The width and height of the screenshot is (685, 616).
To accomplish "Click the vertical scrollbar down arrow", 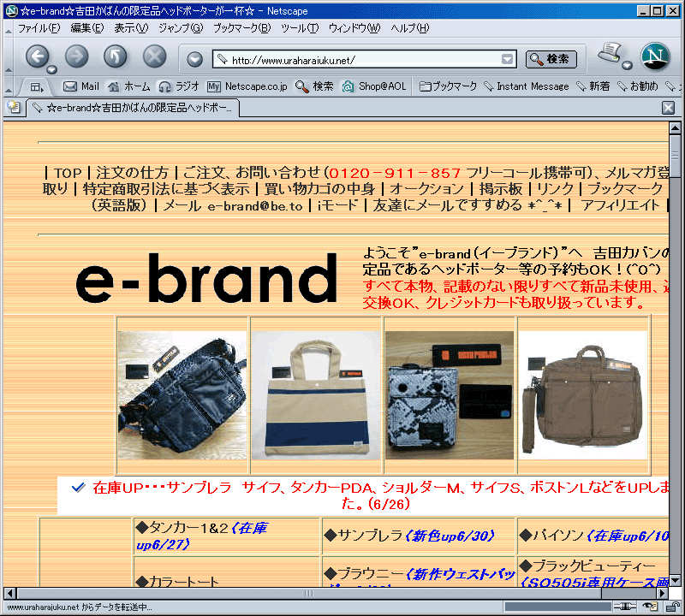I will point(675,581).
